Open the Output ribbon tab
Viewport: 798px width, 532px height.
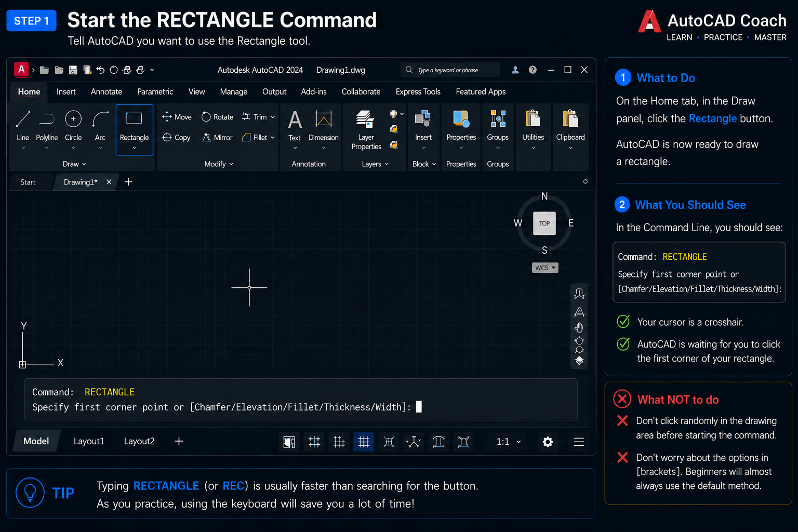tap(274, 91)
